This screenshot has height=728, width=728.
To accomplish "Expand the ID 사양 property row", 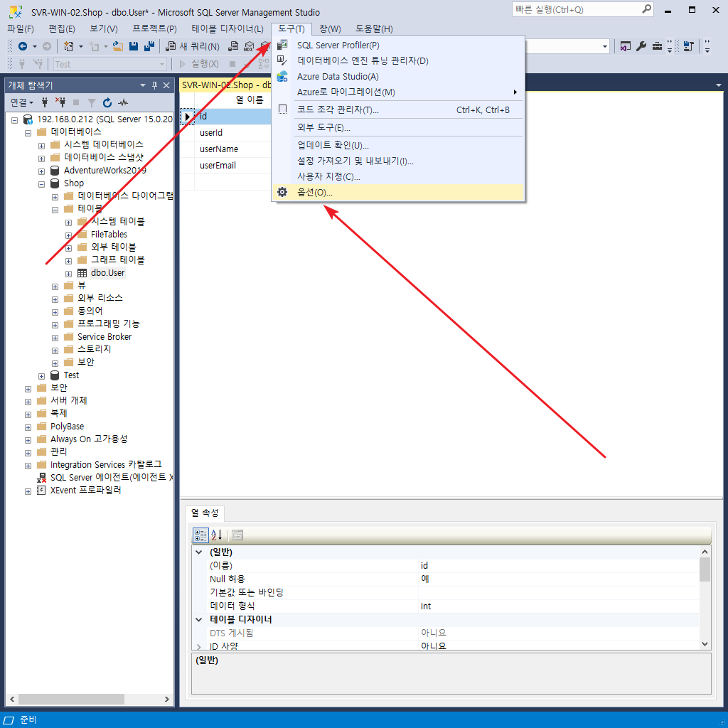I will click(x=199, y=646).
